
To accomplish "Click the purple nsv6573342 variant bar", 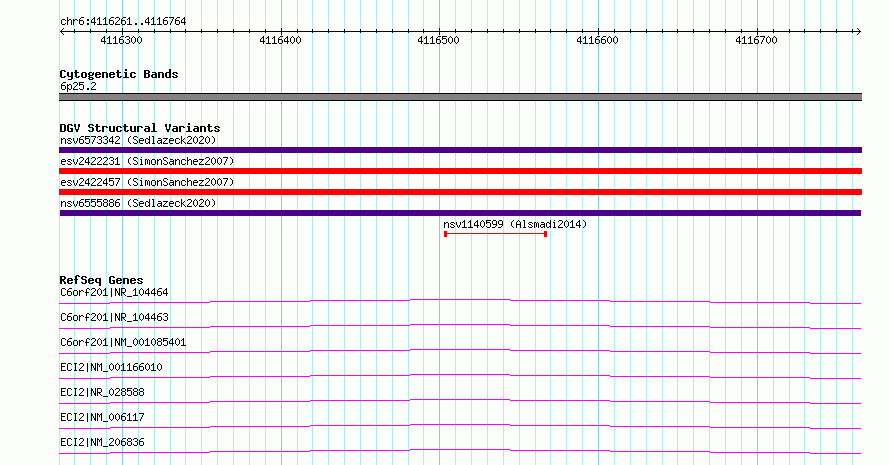I will pos(460,150).
